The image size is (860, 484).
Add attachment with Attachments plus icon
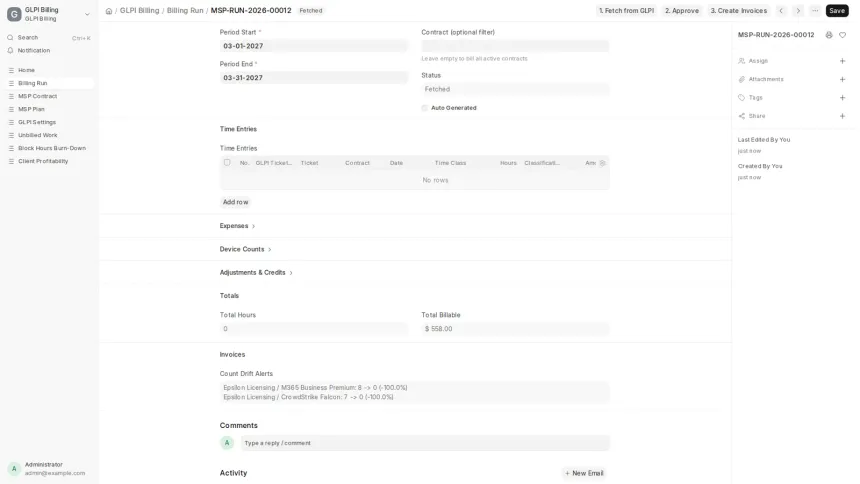pos(842,80)
